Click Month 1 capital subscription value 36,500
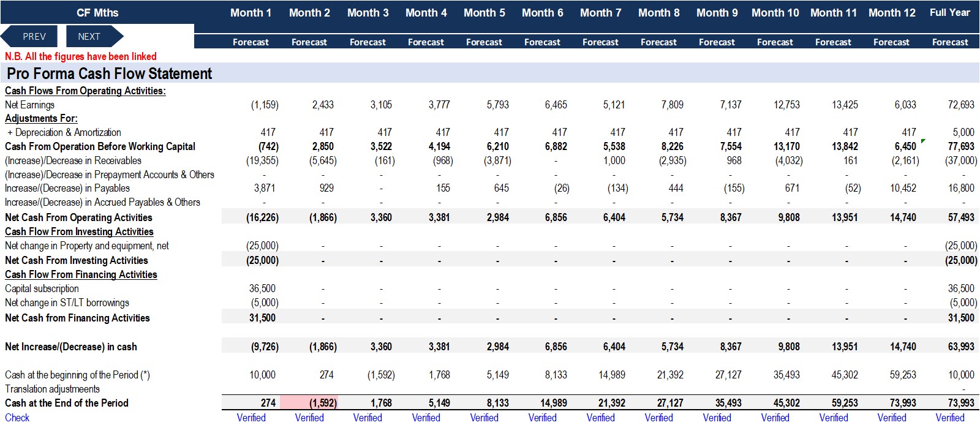The height and width of the screenshot is (425, 980). tap(262, 288)
